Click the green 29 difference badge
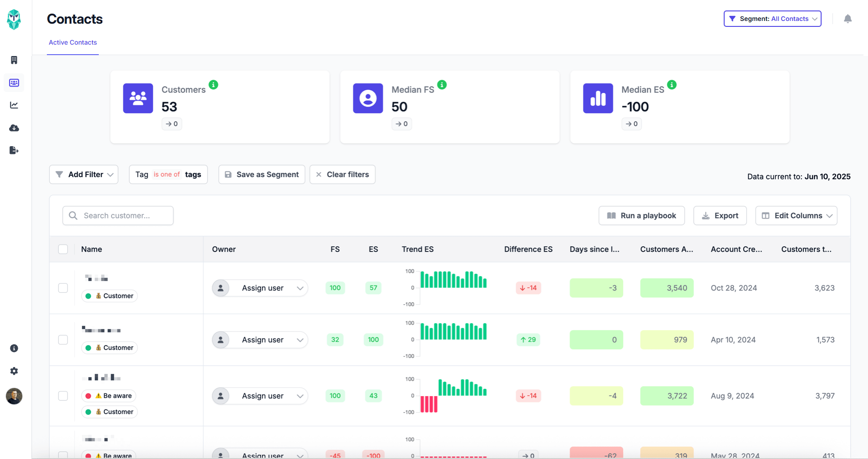The image size is (868, 459). click(x=528, y=340)
